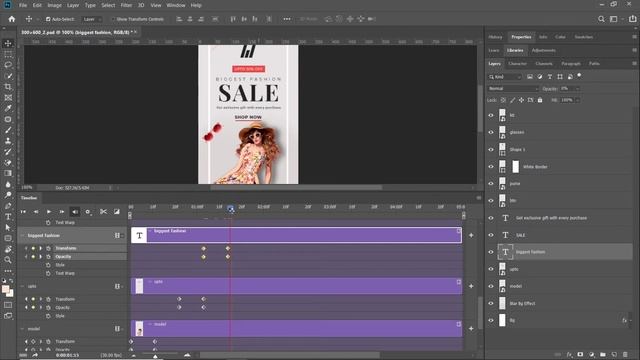Click the timeline playhead marker

[x=231, y=209]
